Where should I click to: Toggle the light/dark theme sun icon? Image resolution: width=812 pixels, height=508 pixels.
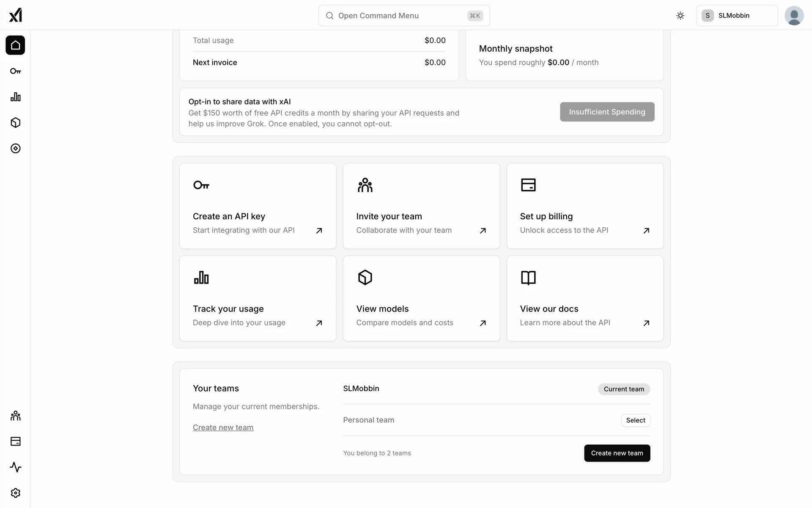680,16
